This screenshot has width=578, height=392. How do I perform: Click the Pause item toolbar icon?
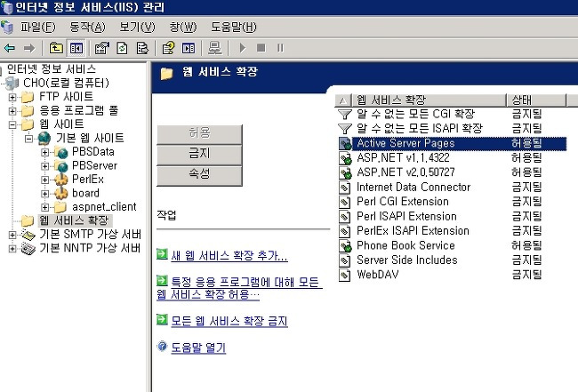[x=280, y=48]
